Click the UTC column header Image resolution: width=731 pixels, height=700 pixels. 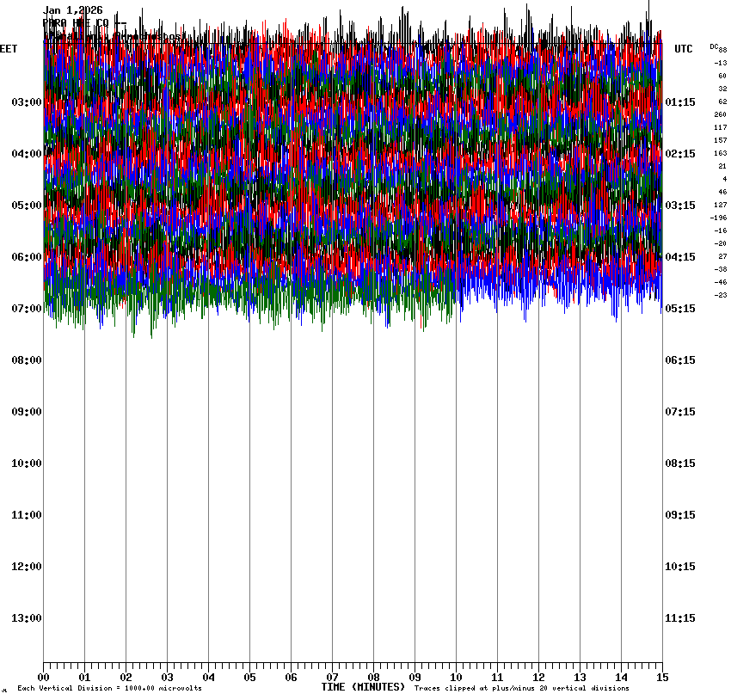pyautogui.click(x=684, y=49)
